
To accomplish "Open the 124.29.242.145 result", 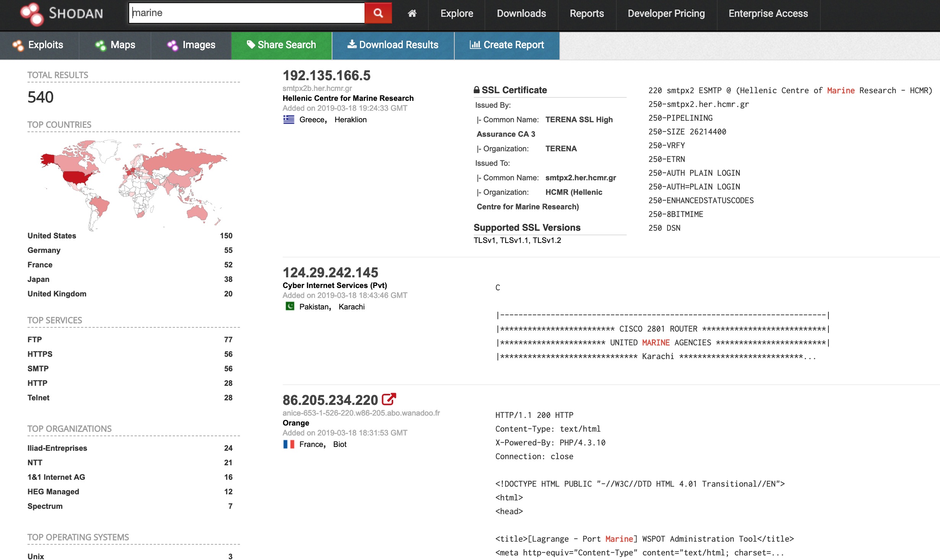I will tap(330, 272).
